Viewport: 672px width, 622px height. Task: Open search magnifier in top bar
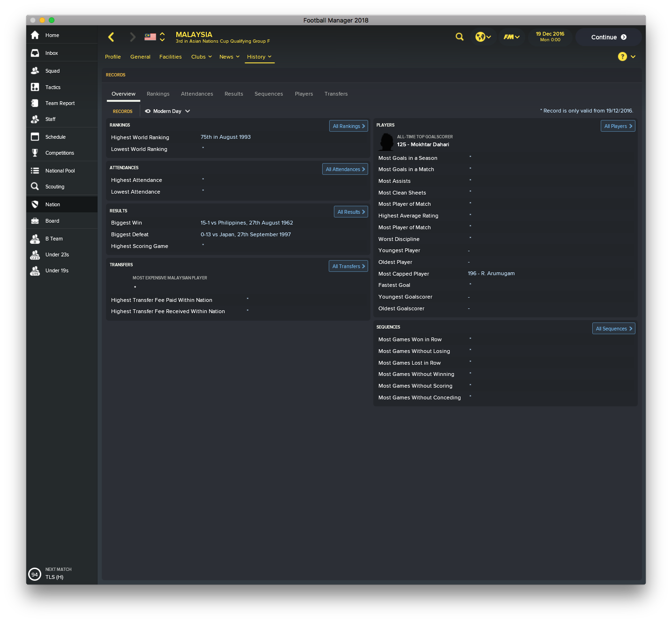click(460, 37)
